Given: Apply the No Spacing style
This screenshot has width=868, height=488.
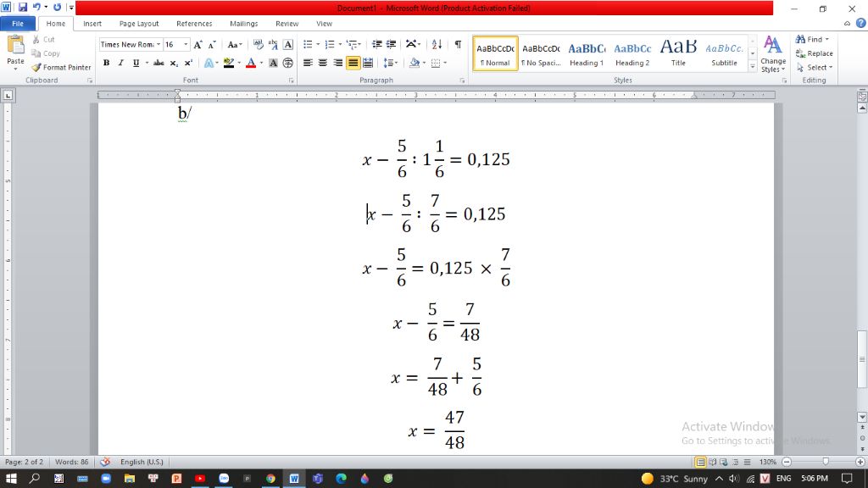Looking at the screenshot, I should 541,53.
